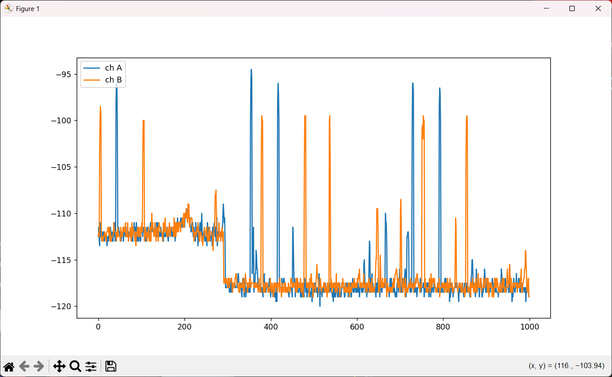This screenshot has width=612, height=377.
Task: Click the y-axis label −110
Action: click(61, 214)
